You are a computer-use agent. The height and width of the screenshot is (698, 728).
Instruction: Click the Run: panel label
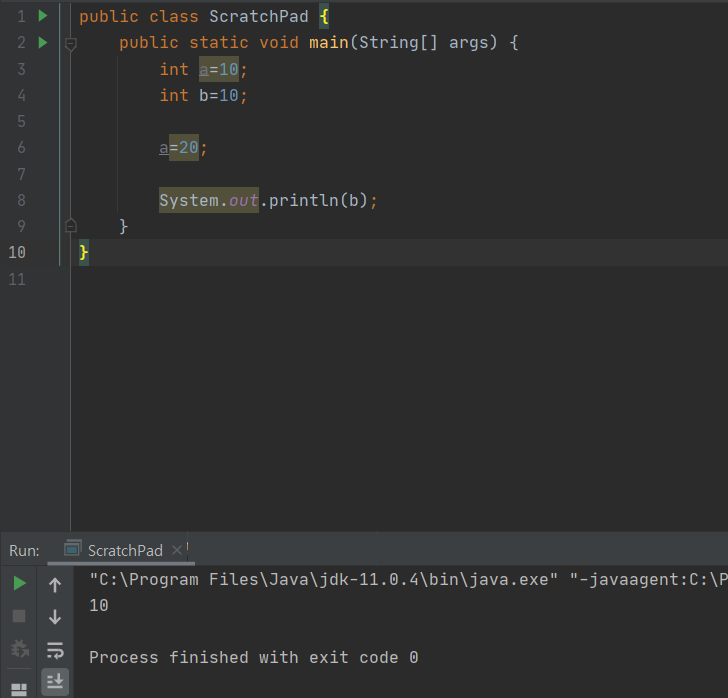24,551
